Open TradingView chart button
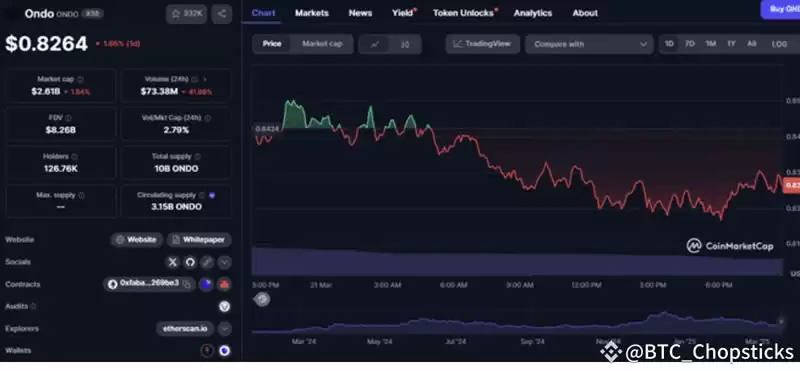The width and height of the screenshot is (800, 371). [483, 44]
